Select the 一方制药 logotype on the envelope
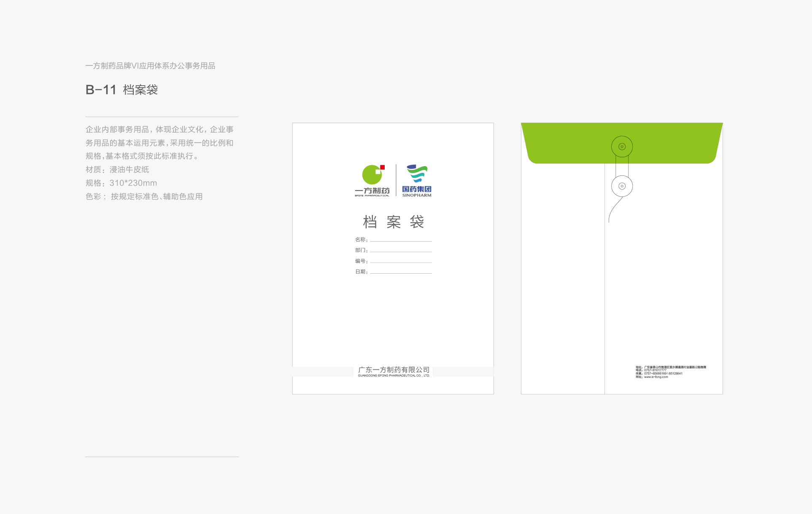Image resolution: width=812 pixels, height=514 pixels. tap(372, 191)
